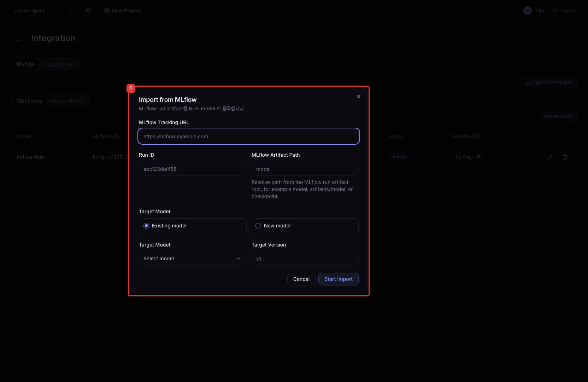Viewport: 588px width, 382px height.
Task: Click the Add Webhook button
Action: click(558, 116)
